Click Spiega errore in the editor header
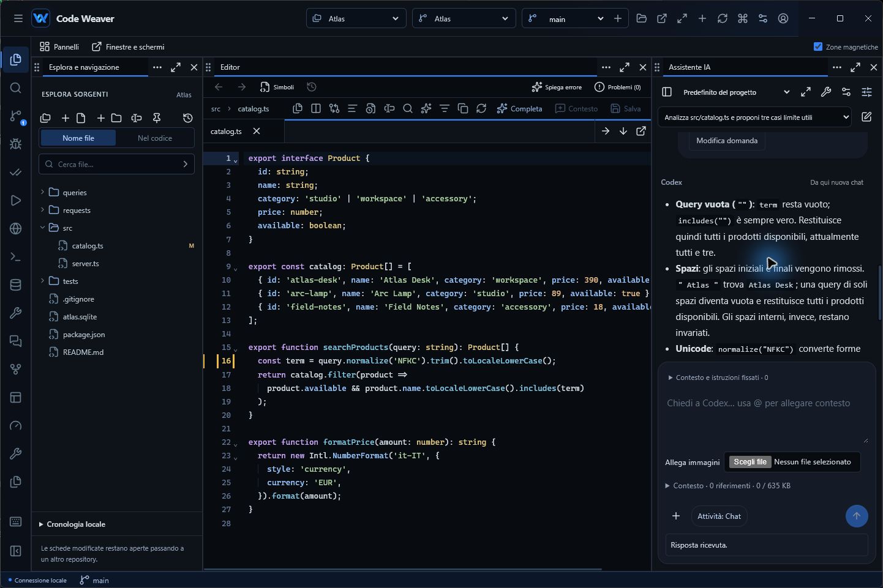Image resolution: width=883 pixels, height=588 pixels. point(557,87)
